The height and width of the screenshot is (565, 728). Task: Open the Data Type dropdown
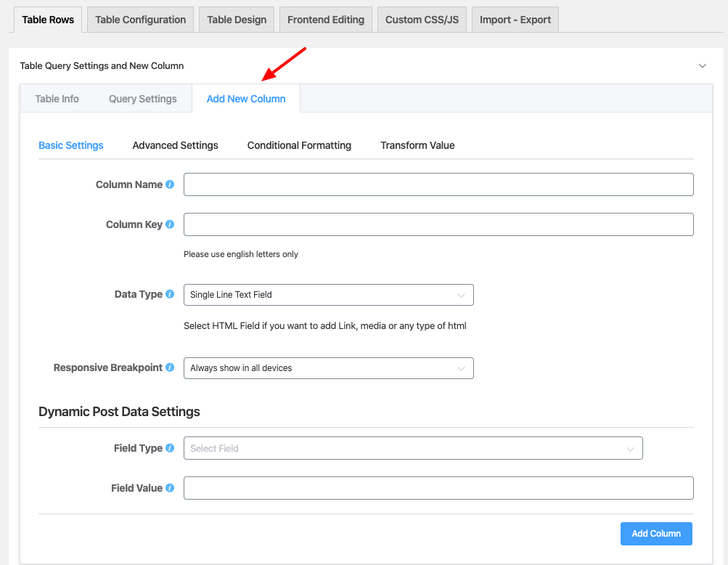click(x=328, y=295)
